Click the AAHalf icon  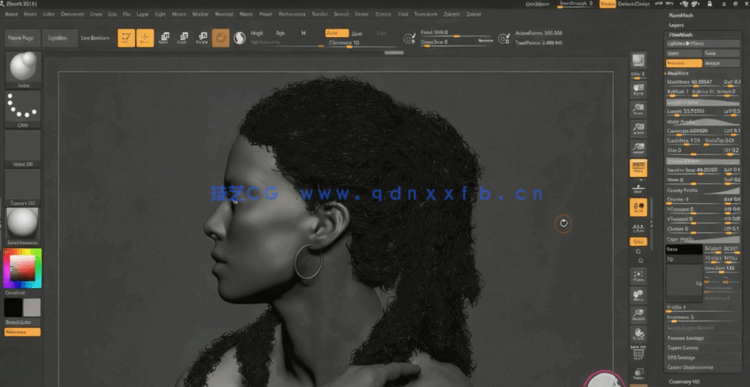639,149
